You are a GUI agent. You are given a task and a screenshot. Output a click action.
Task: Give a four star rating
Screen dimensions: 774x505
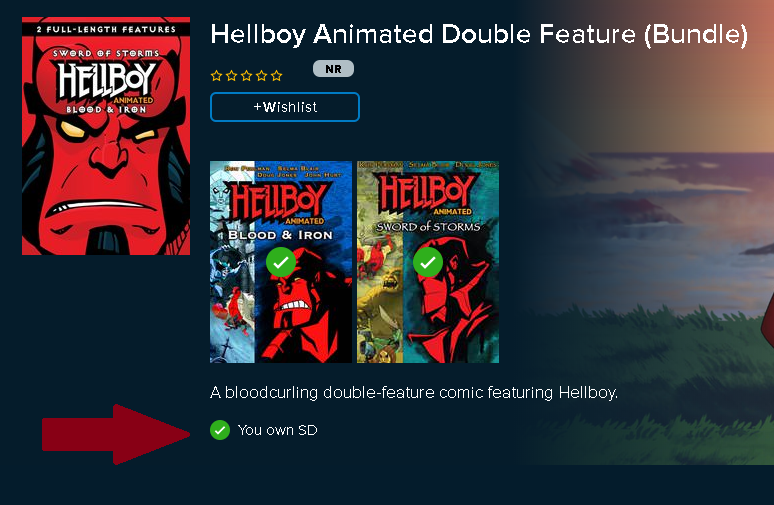tap(261, 76)
